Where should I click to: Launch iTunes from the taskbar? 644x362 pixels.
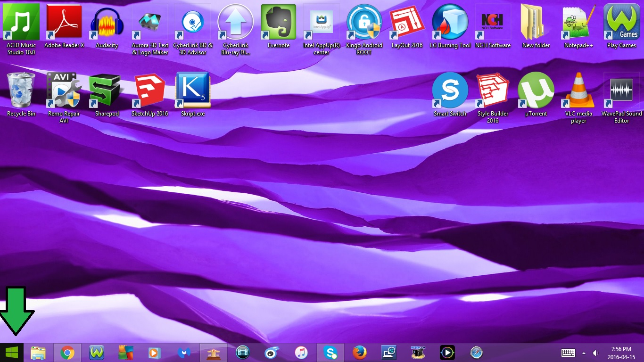tap(301, 353)
